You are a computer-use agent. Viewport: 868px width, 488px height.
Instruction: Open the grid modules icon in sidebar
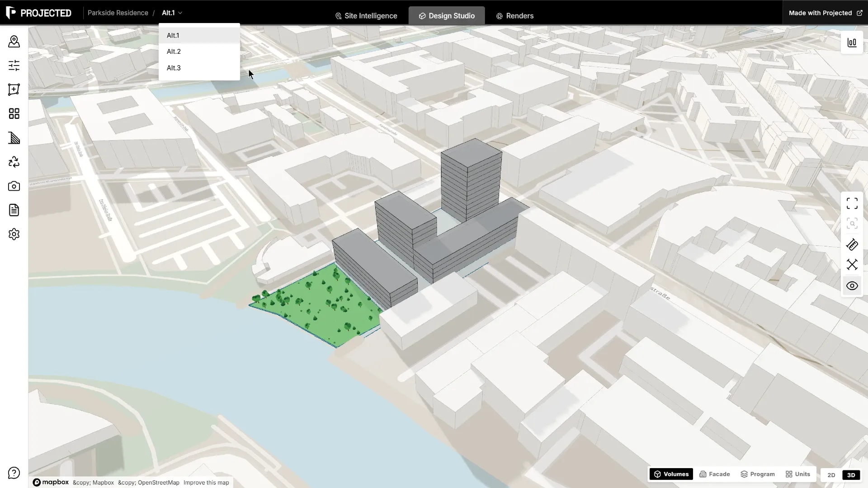point(14,113)
